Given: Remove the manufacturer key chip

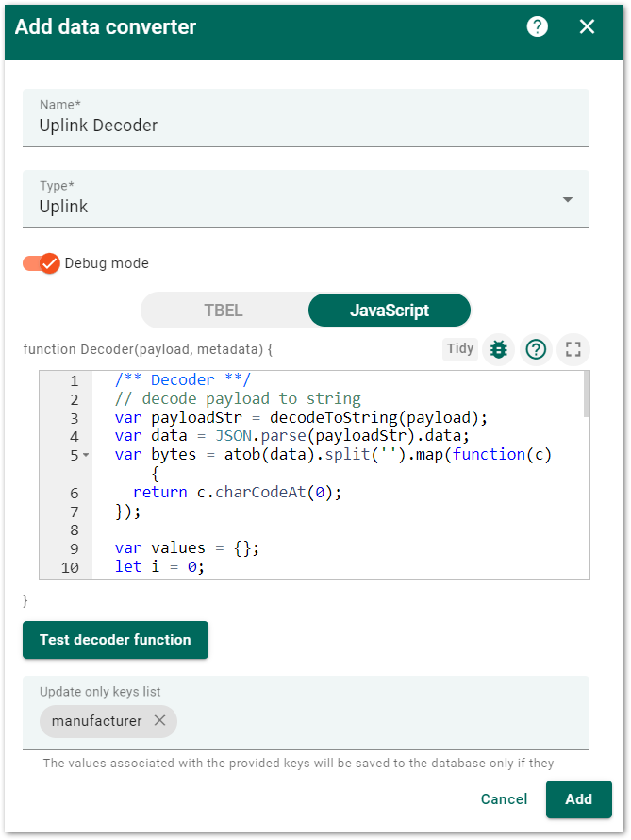Looking at the screenshot, I should click(159, 720).
